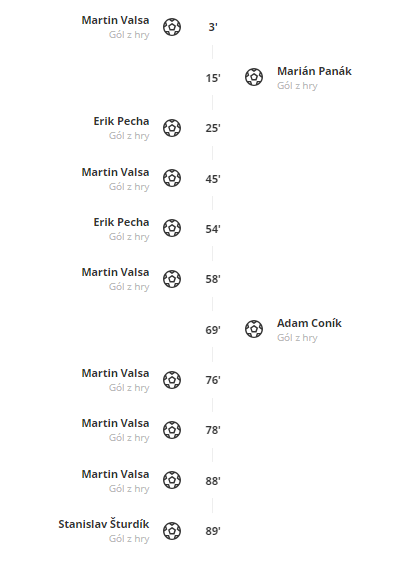Click the goal icon at minute 76'
407x570 pixels.
coord(172,380)
